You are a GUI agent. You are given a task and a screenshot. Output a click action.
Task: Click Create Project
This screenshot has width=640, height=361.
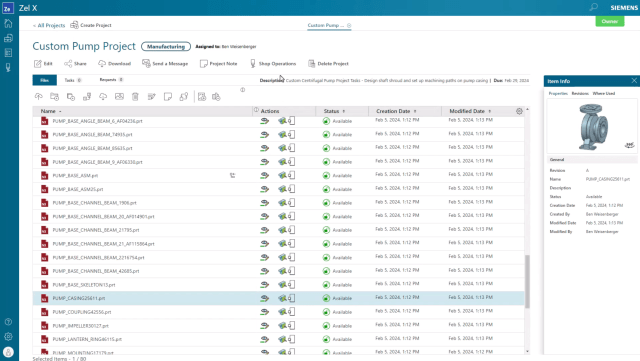[x=91, y=25]
